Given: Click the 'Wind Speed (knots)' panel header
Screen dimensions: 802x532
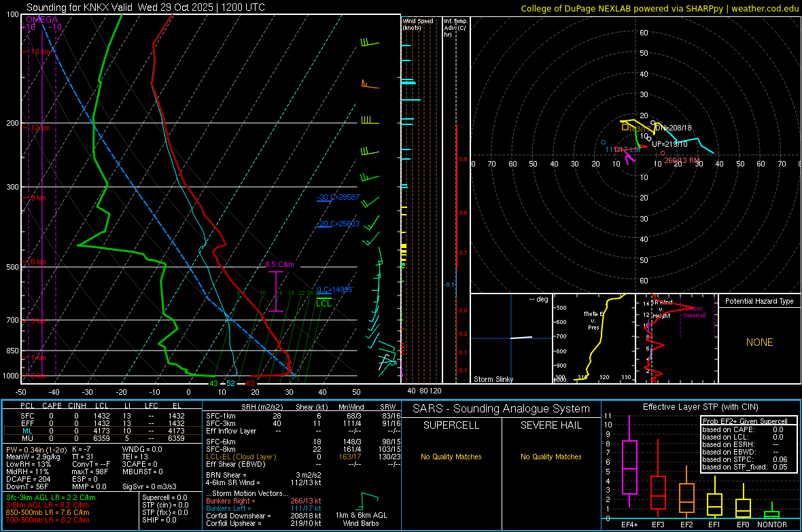Looking at the screenshot, I should (417, 24).
